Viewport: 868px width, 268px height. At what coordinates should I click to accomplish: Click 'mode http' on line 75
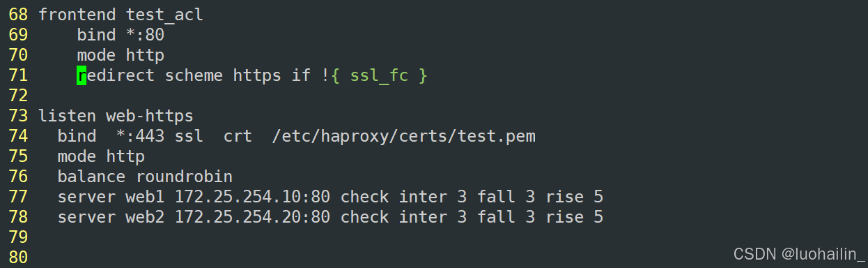coord(101,156)
